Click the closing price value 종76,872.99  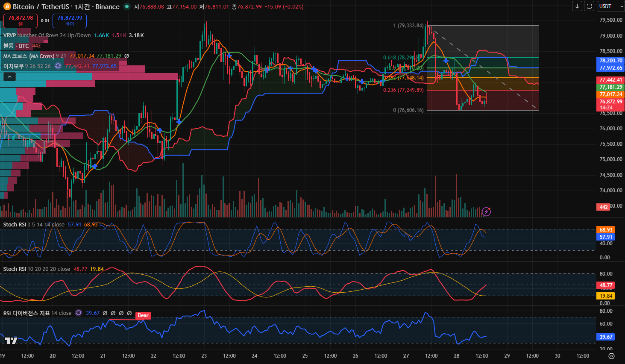(246, 7)
